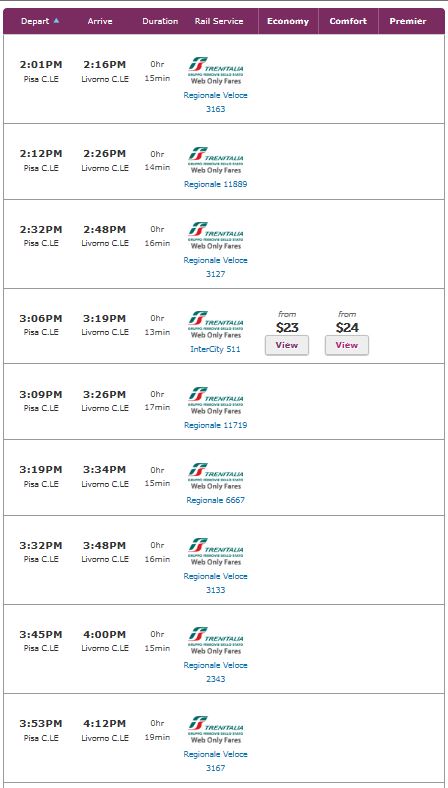View the $23 Economy fare

287,345
